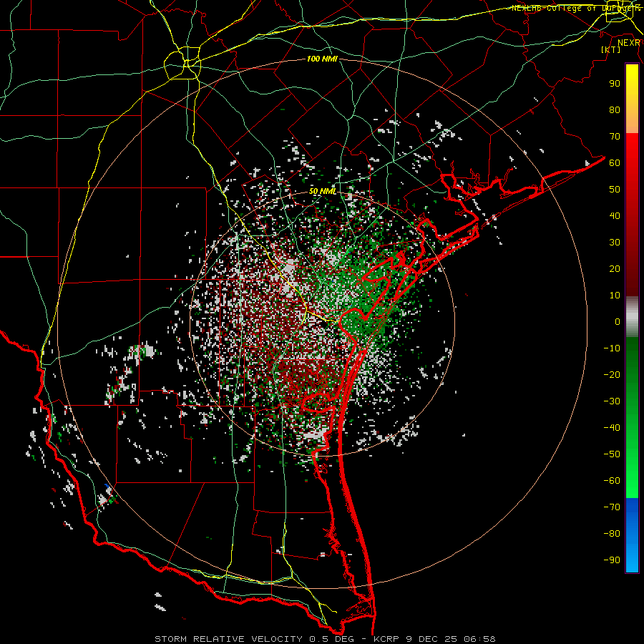
Task: Click the "100 NMI" range ring label
Action: 322,59
